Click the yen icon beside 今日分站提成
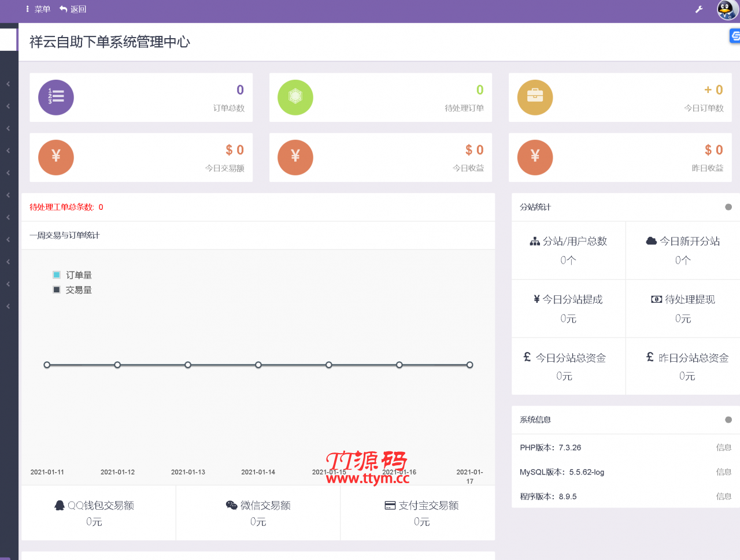This screenshot has height=560, width=740. (x=536, y=299)
